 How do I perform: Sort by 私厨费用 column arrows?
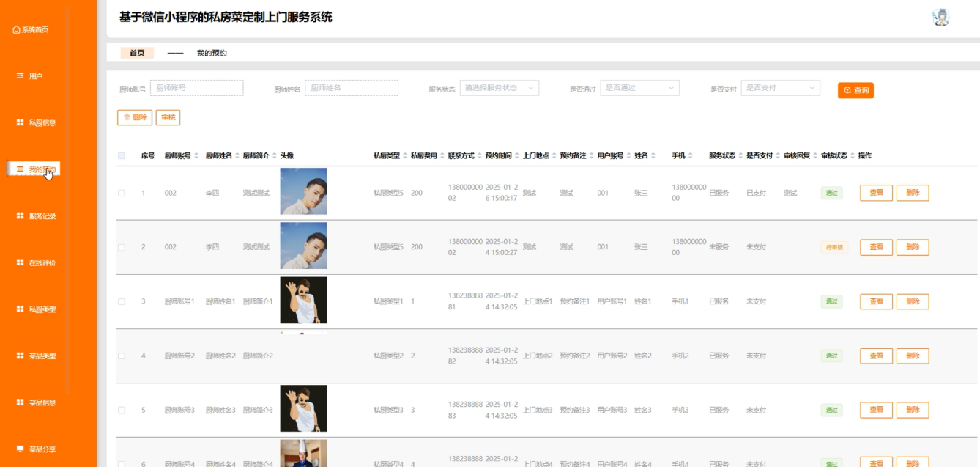(442, 155)
